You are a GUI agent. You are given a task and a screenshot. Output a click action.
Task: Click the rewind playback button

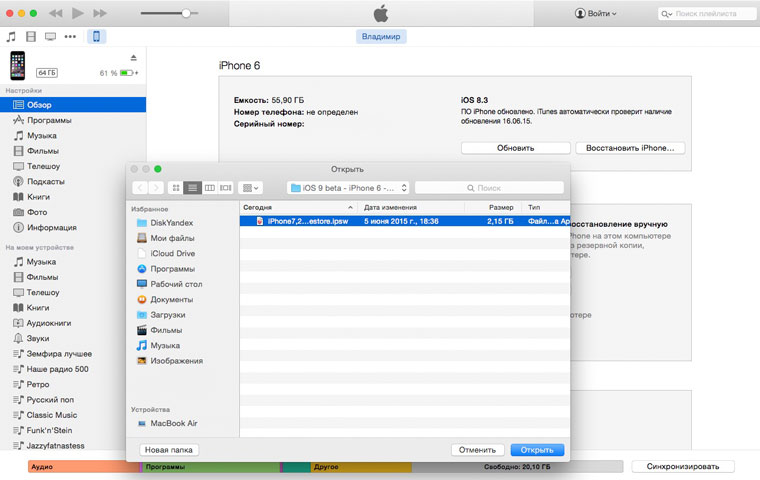[x=56, y=13]
